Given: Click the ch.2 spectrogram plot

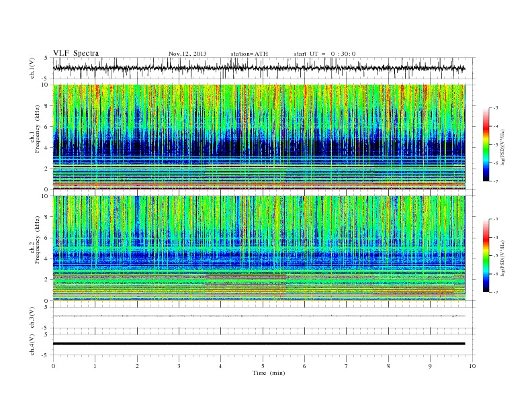Looking at the screenshot, I should (259, 248).
